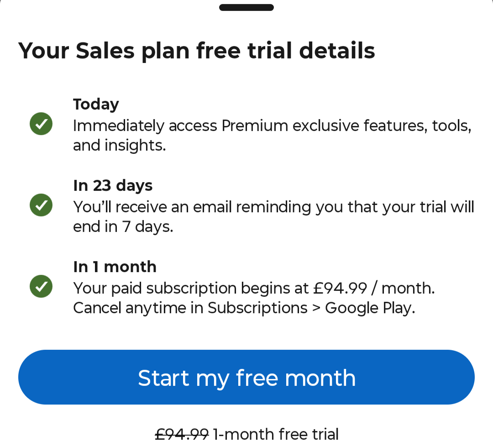
Task: Select the bold In 1 month heading
Action: point(115,267)
